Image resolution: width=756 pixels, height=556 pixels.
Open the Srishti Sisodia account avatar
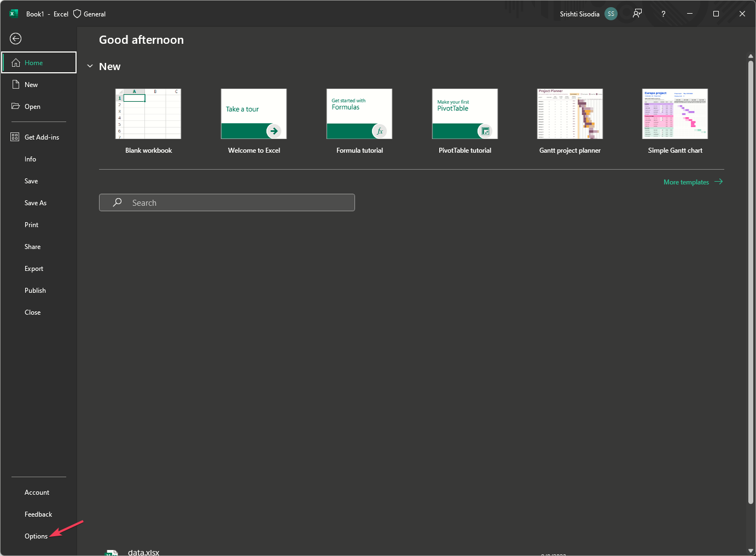[611, 14]
